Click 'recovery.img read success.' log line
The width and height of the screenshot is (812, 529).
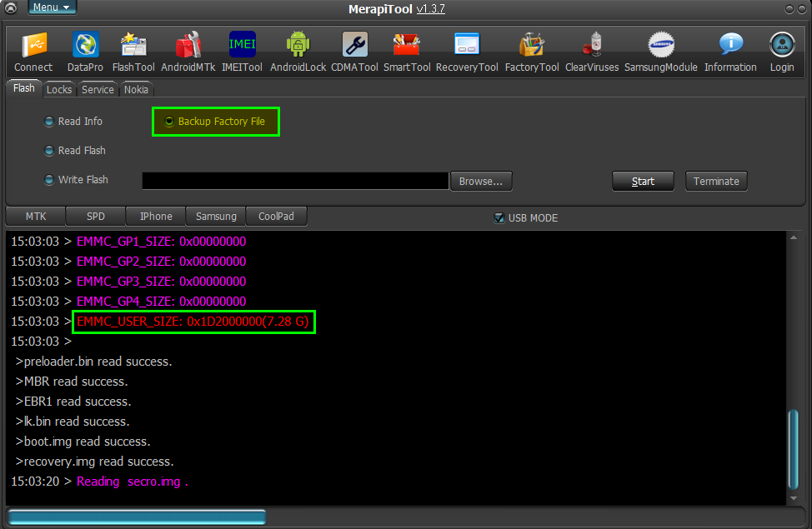click(94, 462)
